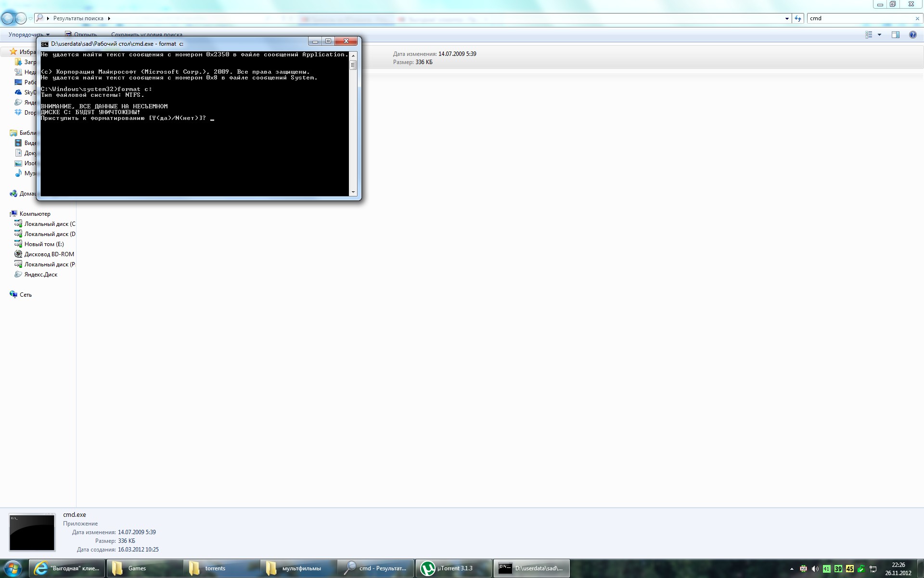Select Дисковод BD-ROM drive icon

[18, 254]
